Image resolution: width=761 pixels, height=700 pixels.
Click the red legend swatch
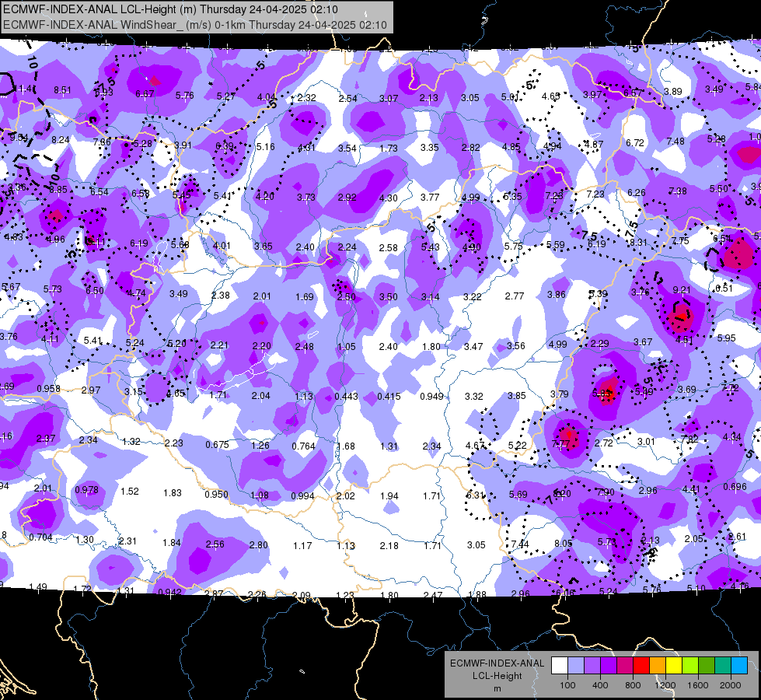coord(641,666)
